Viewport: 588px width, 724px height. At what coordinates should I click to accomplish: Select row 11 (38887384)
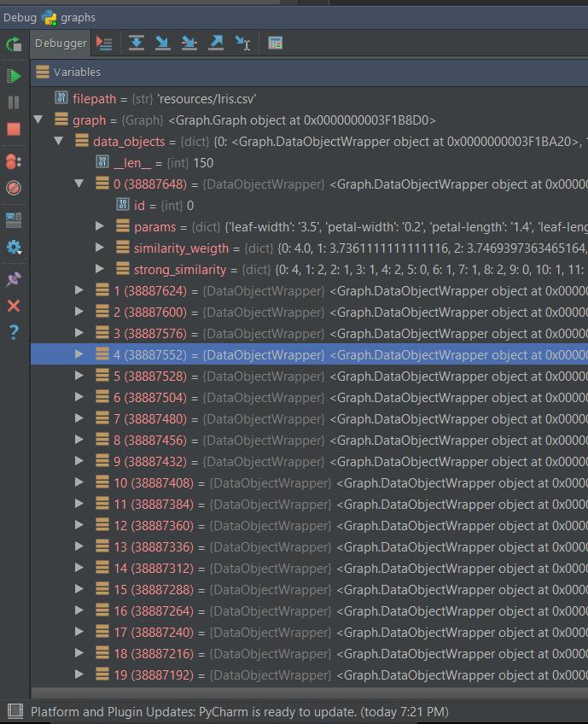(x=309, y=504)
